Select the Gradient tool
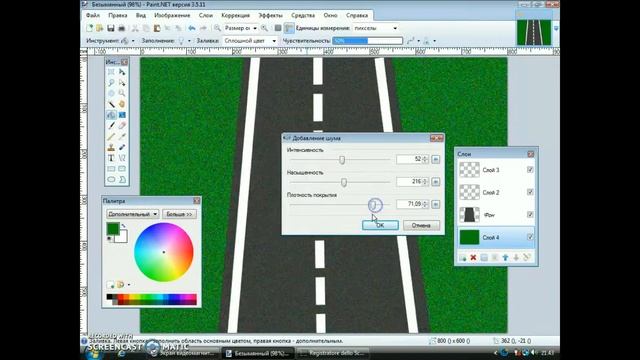The image size is (640, 360). coord(122,115)
